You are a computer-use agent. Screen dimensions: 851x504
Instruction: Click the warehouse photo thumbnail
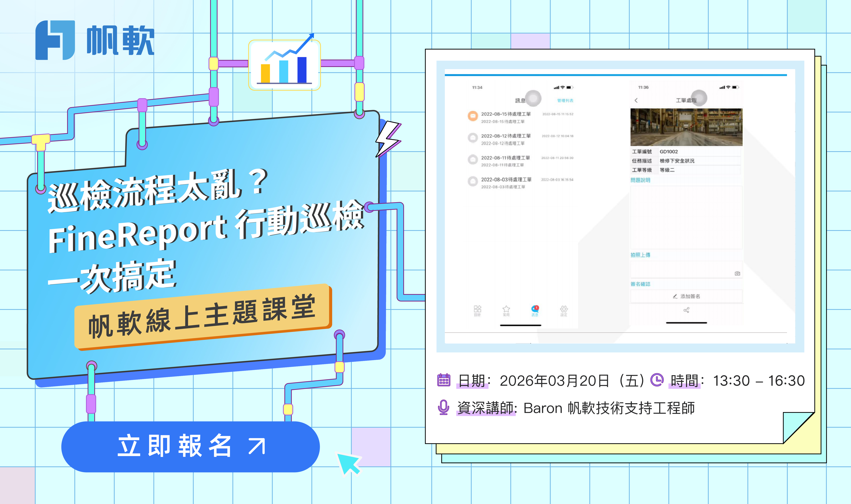[686, 127]
